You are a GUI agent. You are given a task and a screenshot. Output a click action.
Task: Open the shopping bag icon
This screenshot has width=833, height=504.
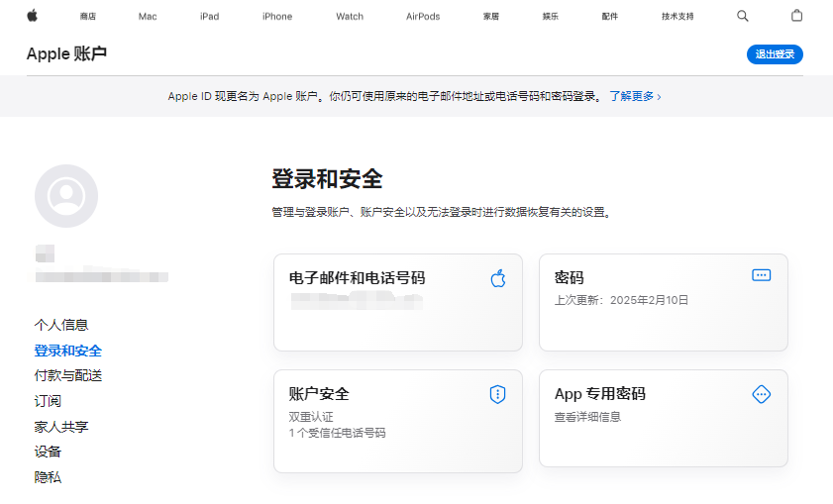pyautogui.click(x=797, y=16)
